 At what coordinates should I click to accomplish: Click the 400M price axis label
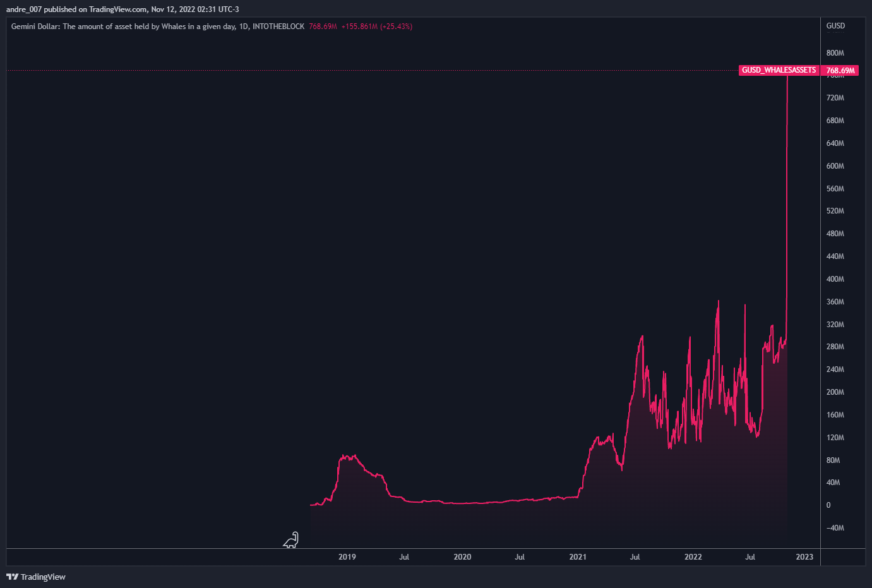point(835,279)
